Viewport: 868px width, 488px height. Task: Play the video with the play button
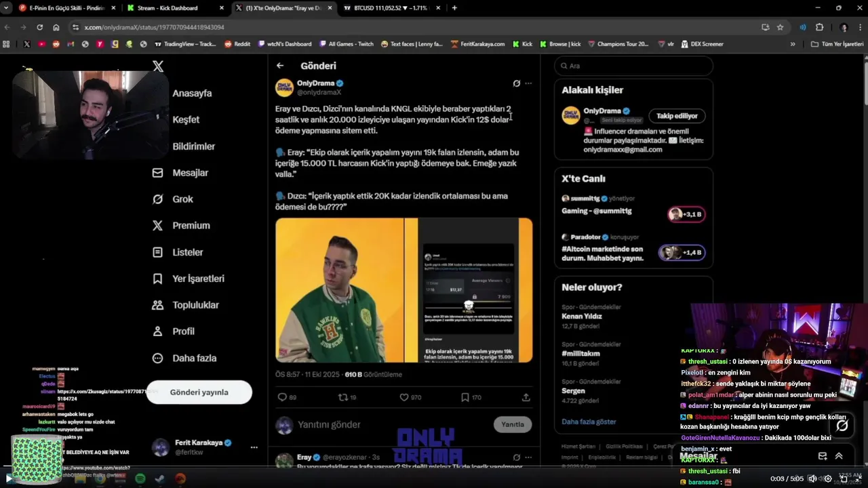click(x=8, y=479)
